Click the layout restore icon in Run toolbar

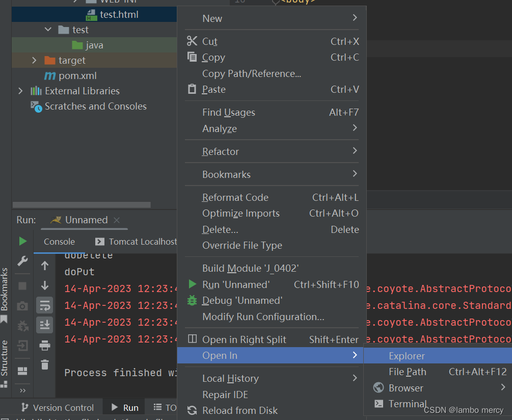click(22, 371)
